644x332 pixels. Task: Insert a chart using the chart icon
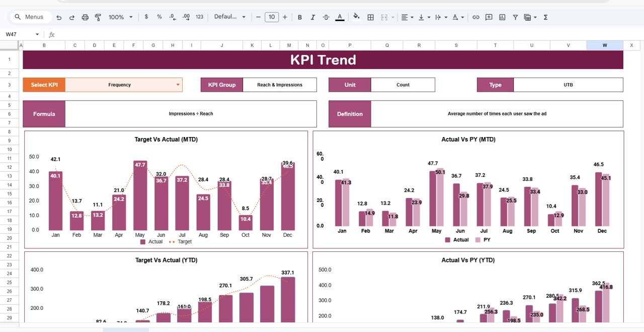tap(502, 17)
